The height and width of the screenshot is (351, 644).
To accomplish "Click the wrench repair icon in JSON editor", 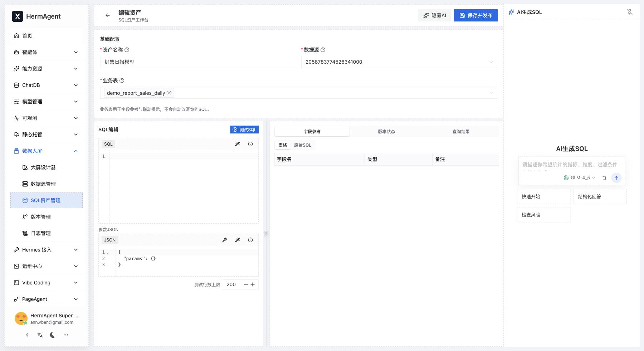I will tap(225, 240).
